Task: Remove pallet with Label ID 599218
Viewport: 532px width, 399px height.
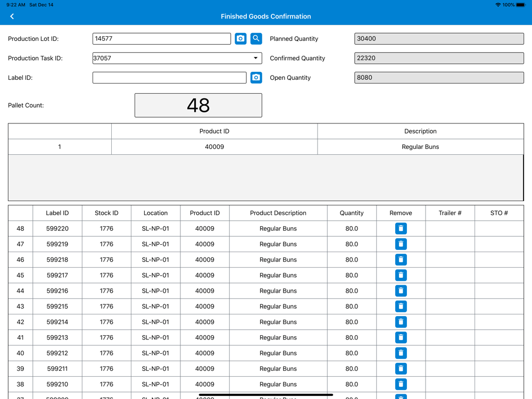Action: click(x=401, y=260)
